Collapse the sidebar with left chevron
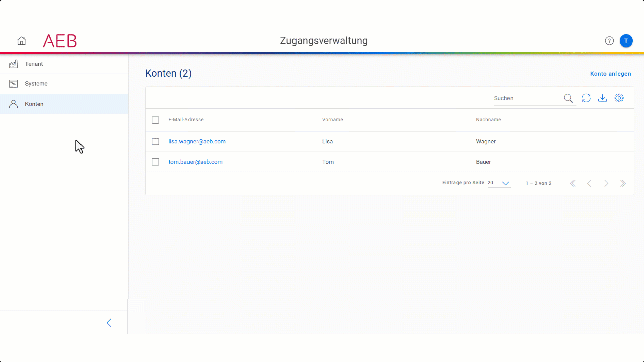The image size is (644, 362). click(x=109, y=323)
